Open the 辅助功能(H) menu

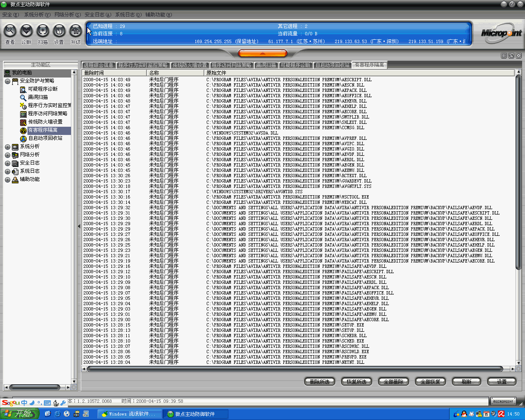[158, 15]
